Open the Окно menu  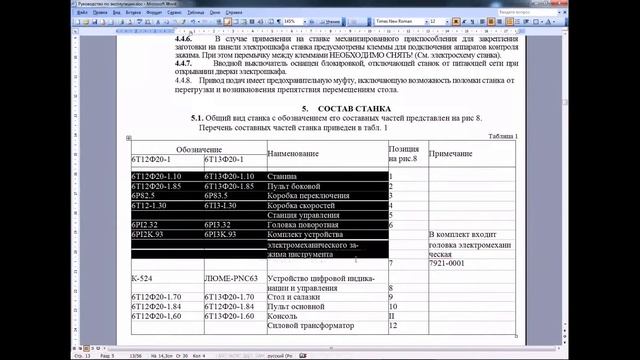tap(215, 13)
